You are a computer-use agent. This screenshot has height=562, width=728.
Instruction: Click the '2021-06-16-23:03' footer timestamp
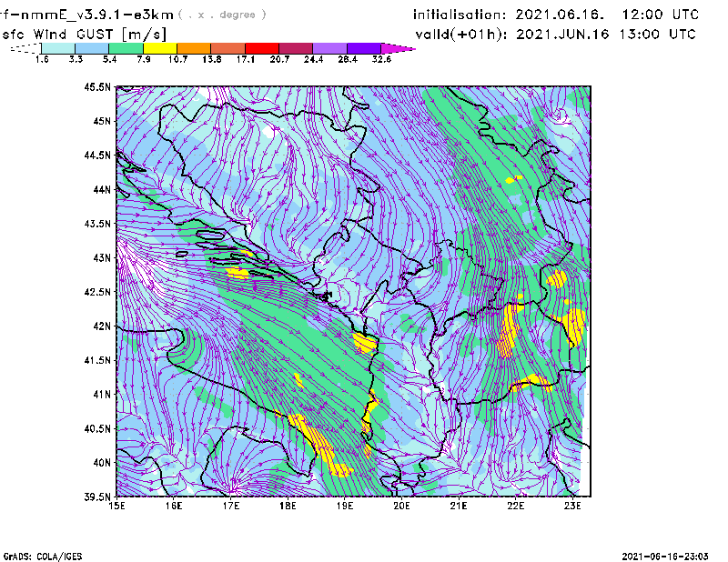[x=665, y=557]
